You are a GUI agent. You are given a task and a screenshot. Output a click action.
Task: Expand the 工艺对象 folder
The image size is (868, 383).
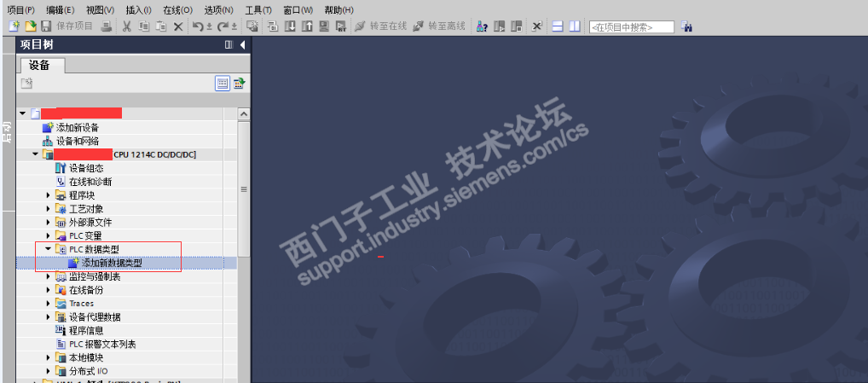pyautogui.click(x=49, y=209)
